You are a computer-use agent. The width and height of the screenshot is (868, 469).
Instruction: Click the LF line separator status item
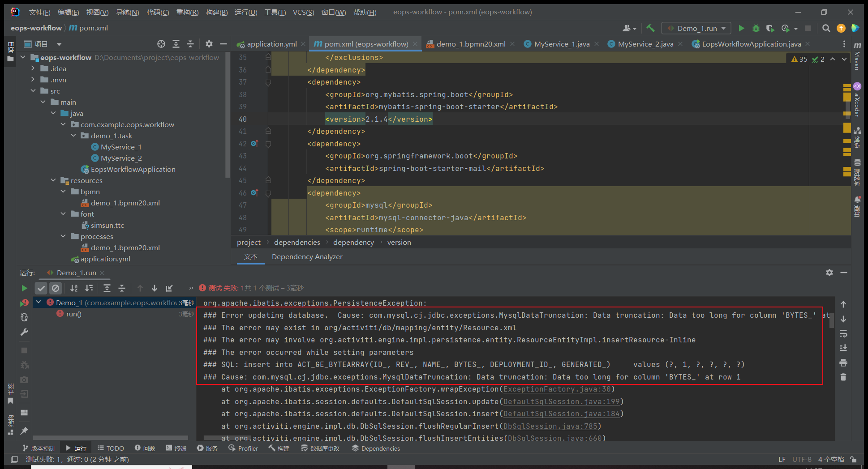pos(782,460)
